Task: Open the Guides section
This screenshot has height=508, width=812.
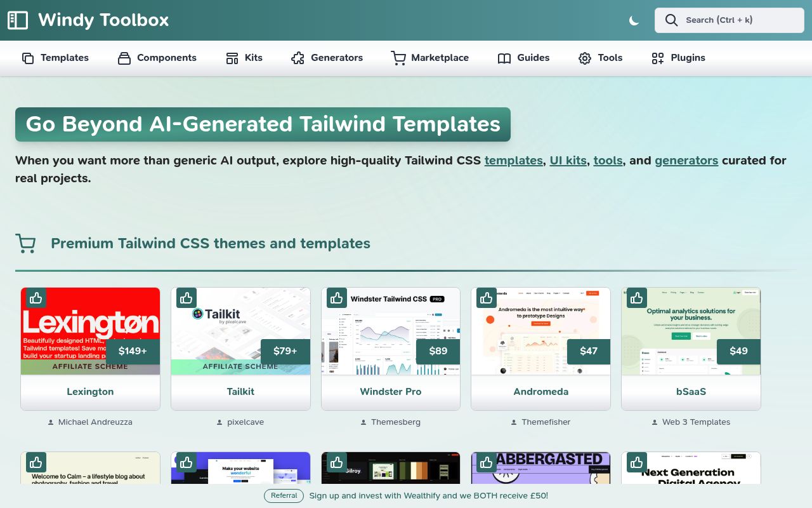Action: coord(523,58)
